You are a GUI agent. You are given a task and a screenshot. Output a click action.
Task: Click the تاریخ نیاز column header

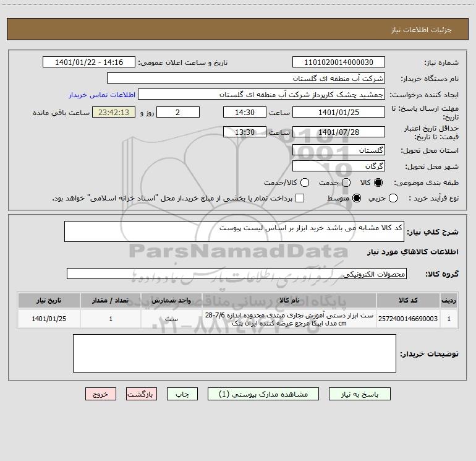(x=49, y=300)
